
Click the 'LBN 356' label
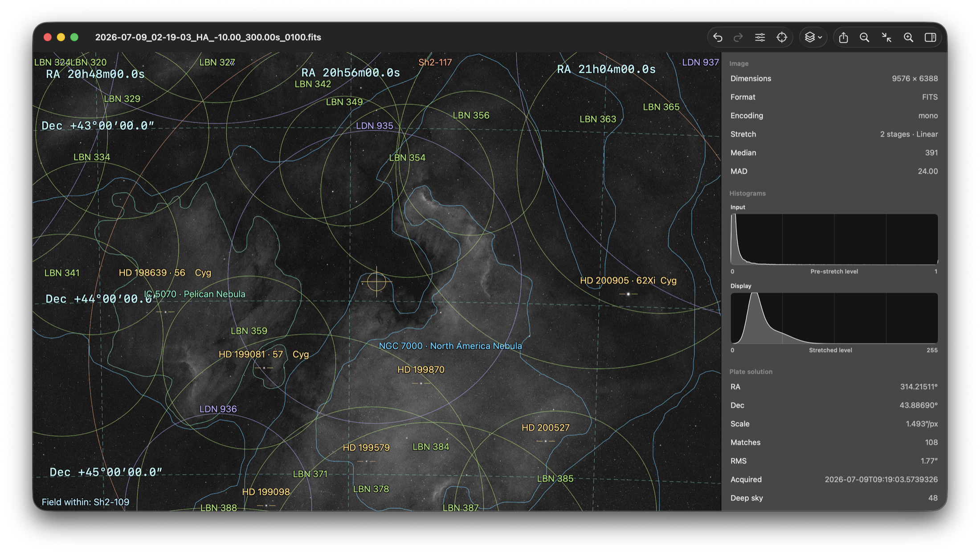pyautogui.click(x=471, y=115)
